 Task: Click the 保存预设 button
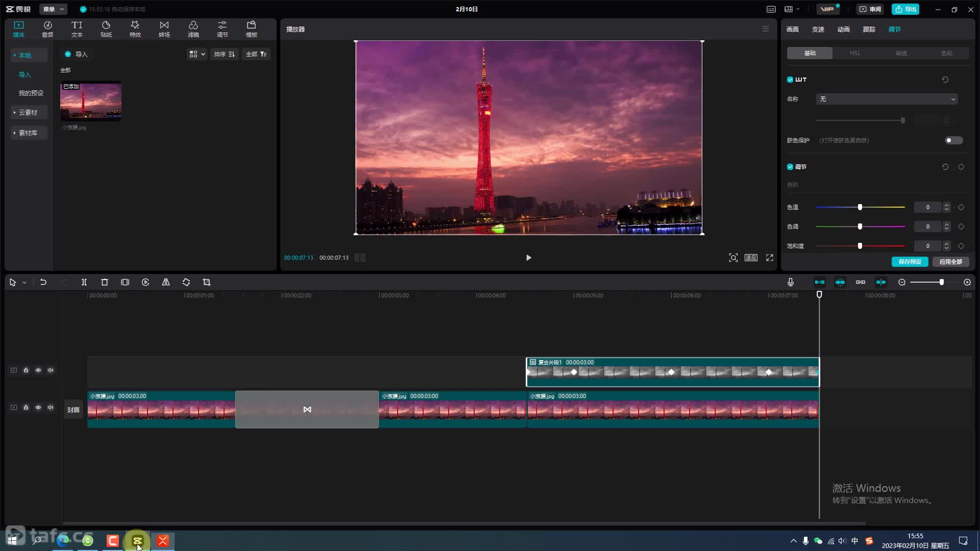pos(910,262)
